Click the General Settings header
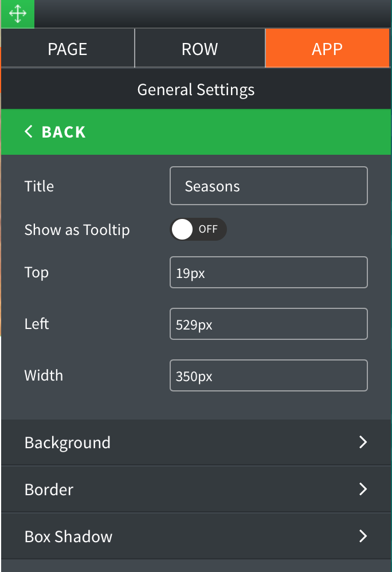Viewport: 392px width, 572px height. click(196, 90)
